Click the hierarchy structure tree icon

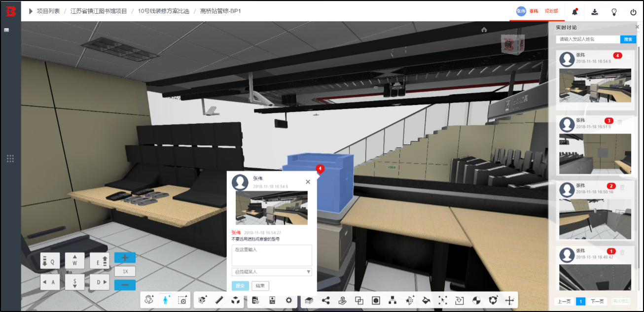click(393, 300)
